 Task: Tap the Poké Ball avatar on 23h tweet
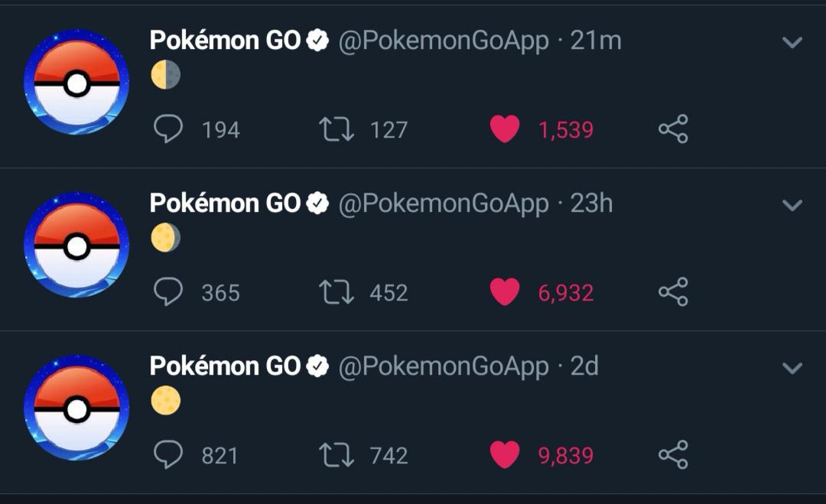click(76, 246)
